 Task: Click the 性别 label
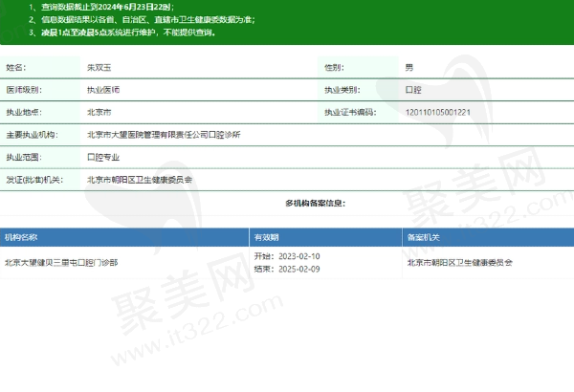334,67
